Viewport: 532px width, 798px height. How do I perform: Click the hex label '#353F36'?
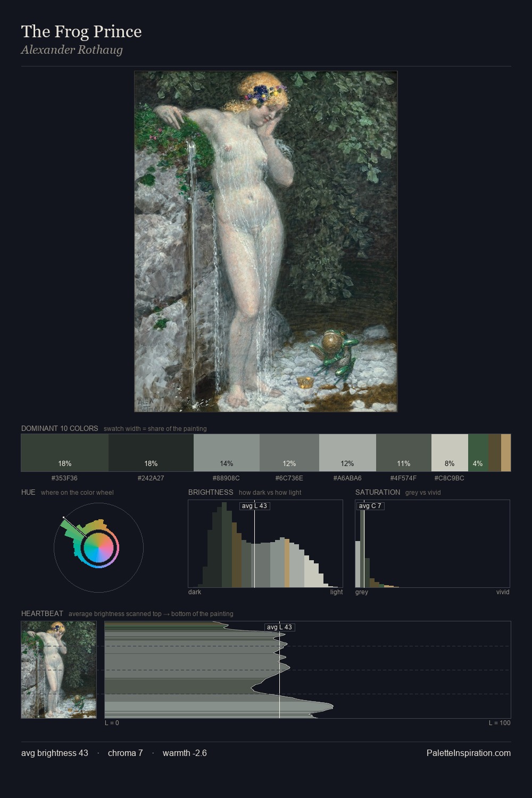tap(64, 478)
